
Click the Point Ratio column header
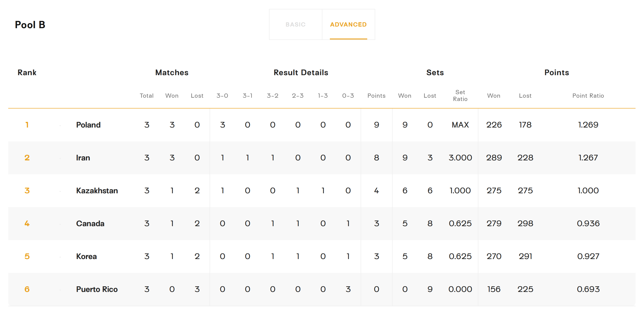pos(588,96)
